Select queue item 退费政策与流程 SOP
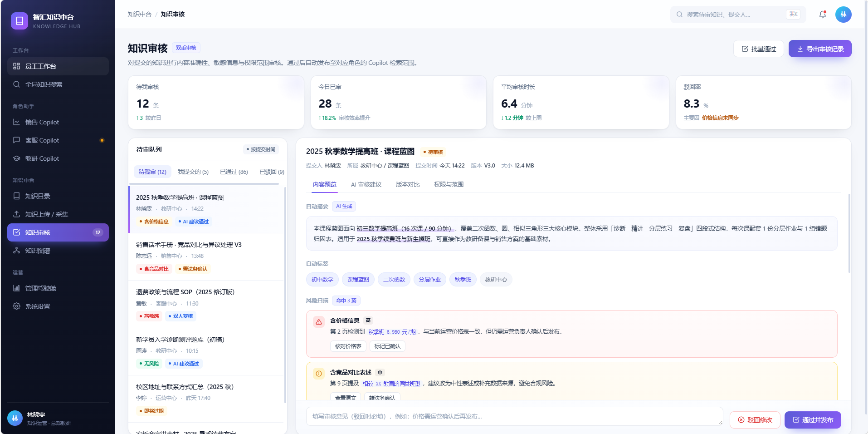This screenshot has height=434, width=868. click(206, 304)
